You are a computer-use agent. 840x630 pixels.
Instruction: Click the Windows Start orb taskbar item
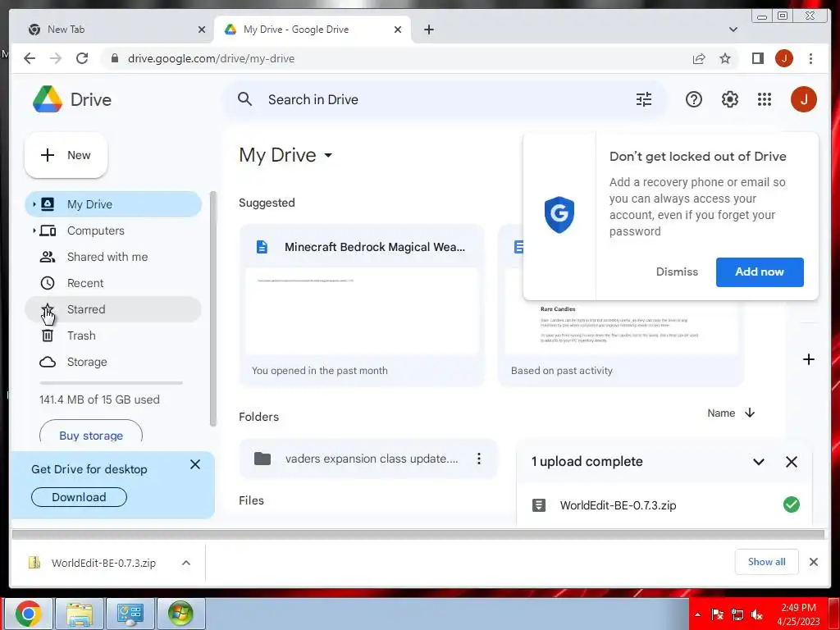point(180,614)
